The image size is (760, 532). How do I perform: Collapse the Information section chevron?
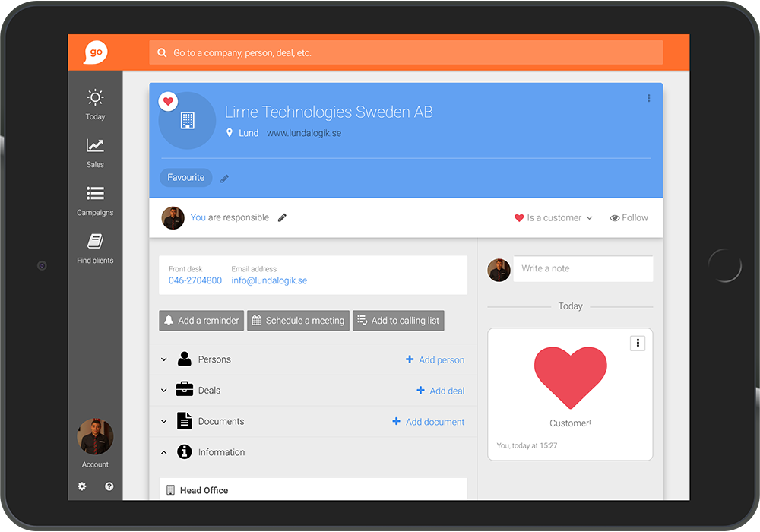[x=164, y=452]
